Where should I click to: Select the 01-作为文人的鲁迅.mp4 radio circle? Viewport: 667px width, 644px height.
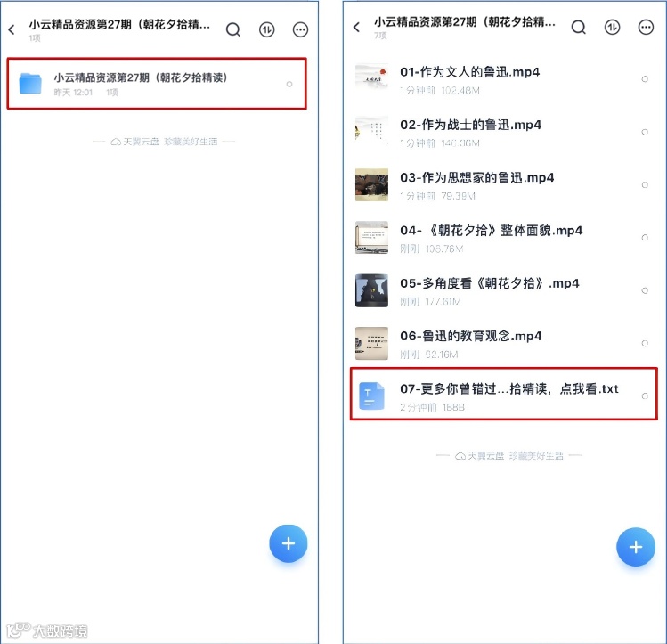coord(645,79)
